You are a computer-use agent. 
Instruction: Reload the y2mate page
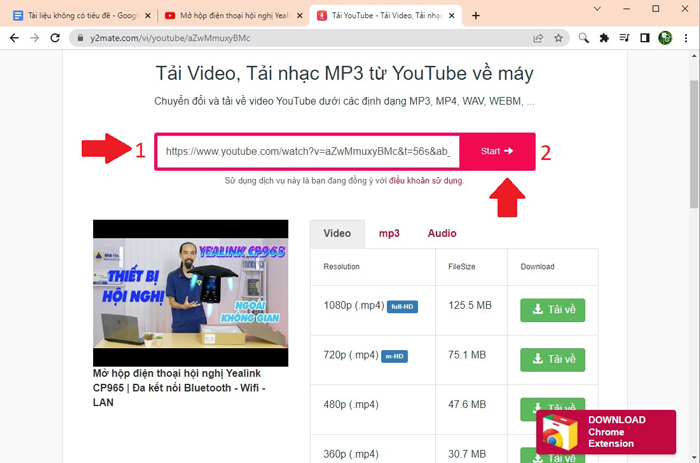tap(55, 38)
